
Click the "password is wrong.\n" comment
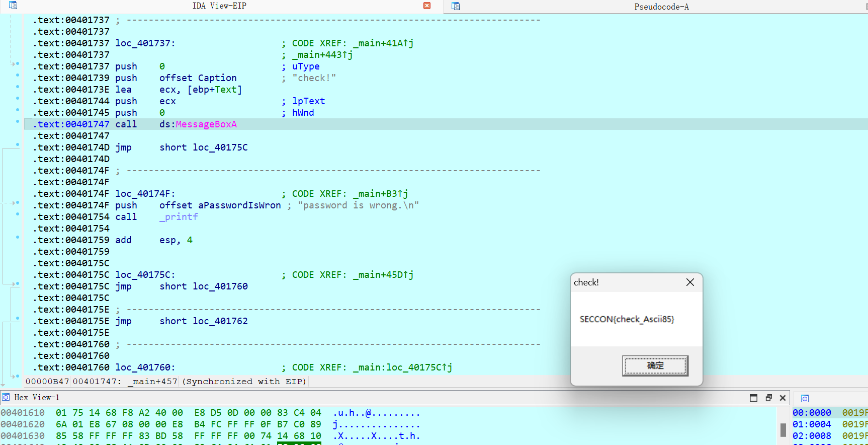358,205
